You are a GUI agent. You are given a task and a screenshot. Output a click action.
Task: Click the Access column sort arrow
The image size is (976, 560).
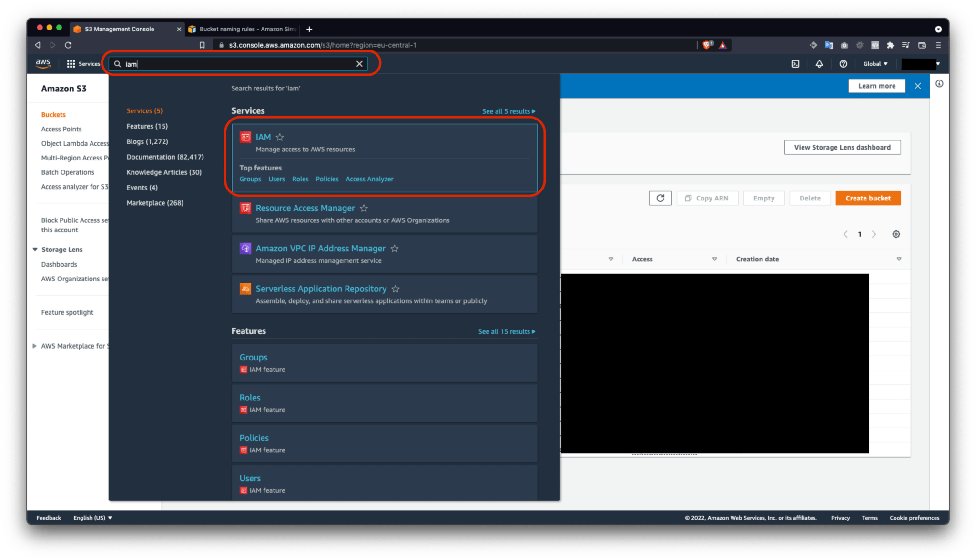715,259
